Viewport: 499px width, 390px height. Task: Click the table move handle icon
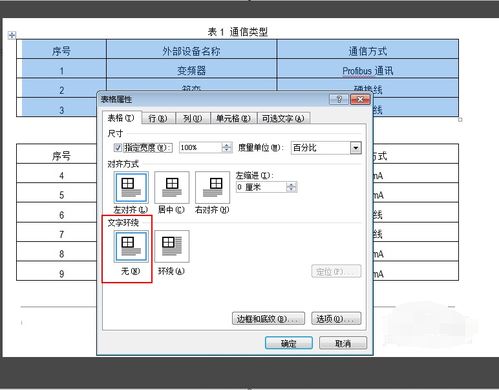[x=12, y=35]
